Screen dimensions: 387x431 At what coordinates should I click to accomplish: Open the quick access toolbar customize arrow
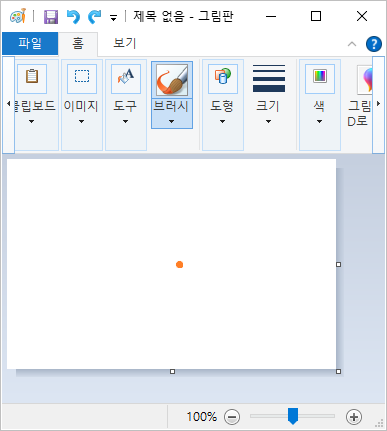[114, 18]
